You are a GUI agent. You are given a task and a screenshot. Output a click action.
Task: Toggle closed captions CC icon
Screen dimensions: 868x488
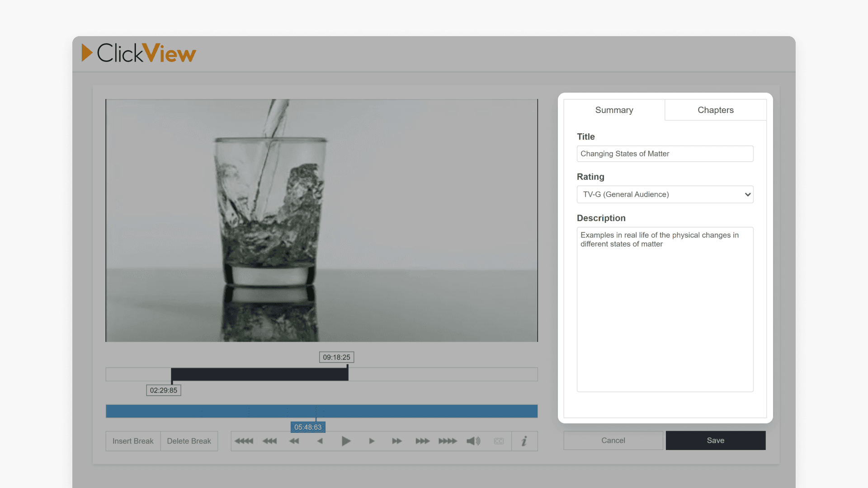click(499, 441)
